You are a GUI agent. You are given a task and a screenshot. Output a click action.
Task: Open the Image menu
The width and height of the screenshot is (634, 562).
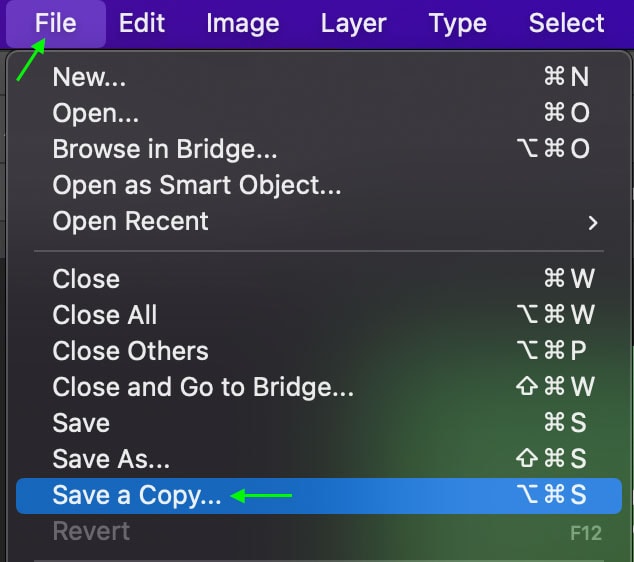pos(243,23)
